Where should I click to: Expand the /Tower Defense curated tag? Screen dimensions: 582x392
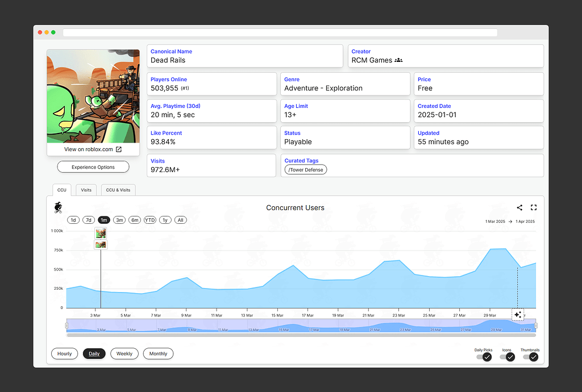coord(305,169)
